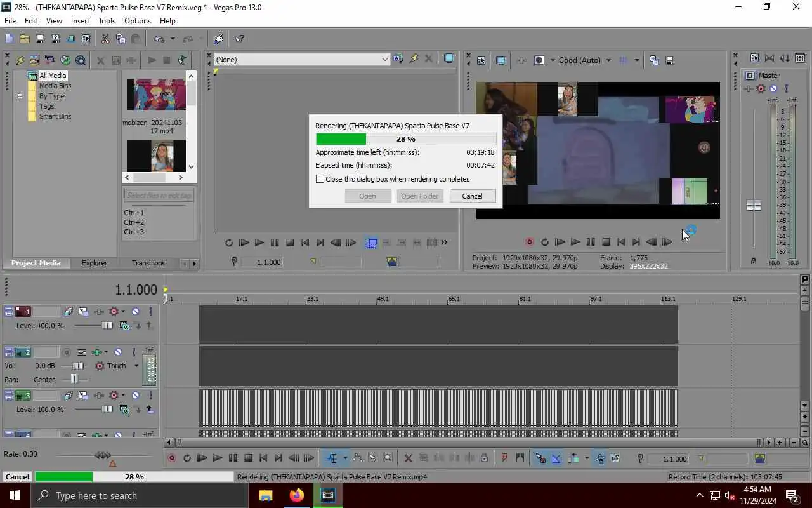Toggle solo on audio track 2

click(133, 352)
